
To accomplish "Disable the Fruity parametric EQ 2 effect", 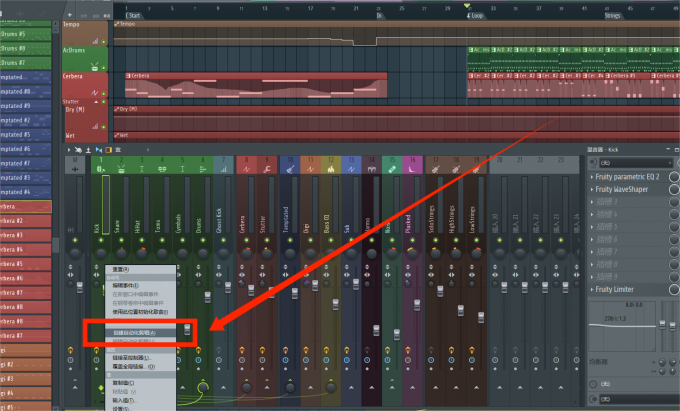I will click(674, 177).
